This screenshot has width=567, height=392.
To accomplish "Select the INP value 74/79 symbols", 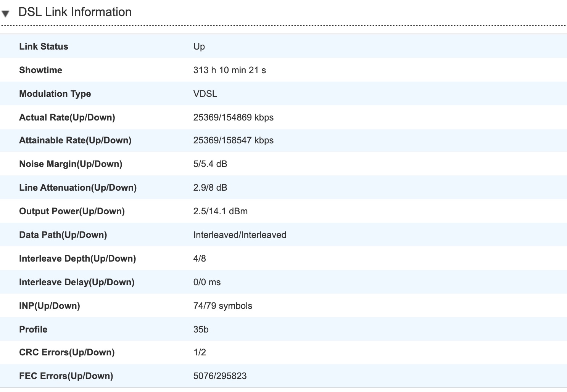I will (x=222, y=306).
